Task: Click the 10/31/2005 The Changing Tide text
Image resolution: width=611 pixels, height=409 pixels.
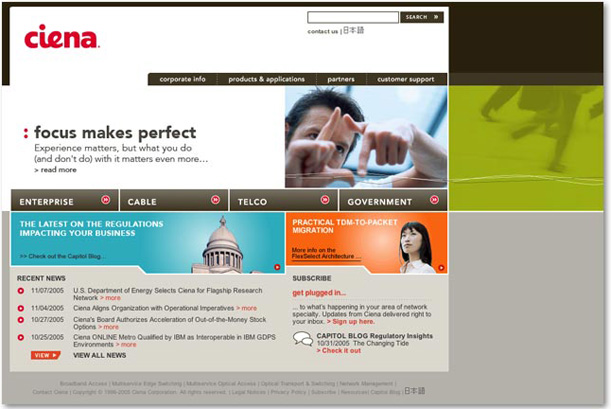Action: point(363,344)
